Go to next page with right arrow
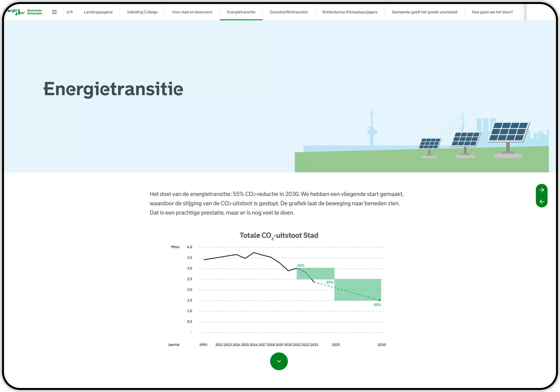This screenshot has width=560, height=392. 542,190
